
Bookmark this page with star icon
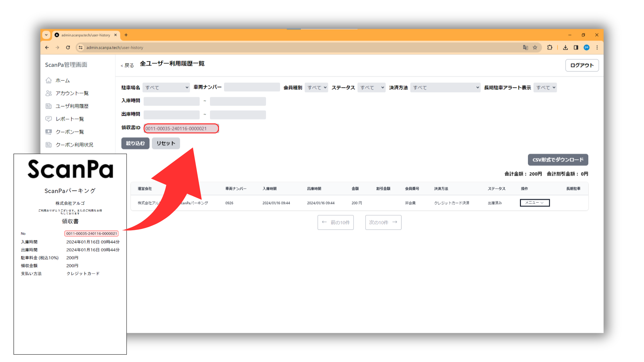point(535,48)
